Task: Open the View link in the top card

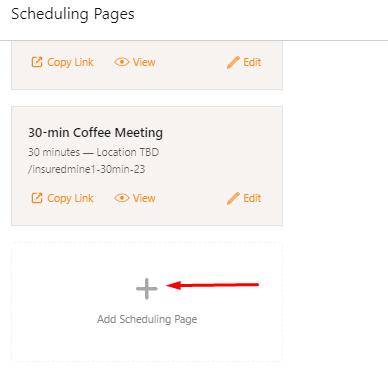Action: [x=144, y=62]
